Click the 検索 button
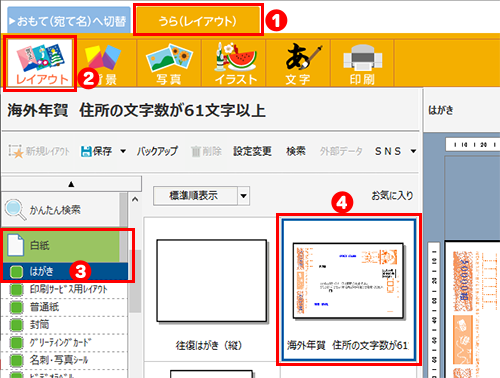This screenshot has height=378, width=500. (296, 151)
